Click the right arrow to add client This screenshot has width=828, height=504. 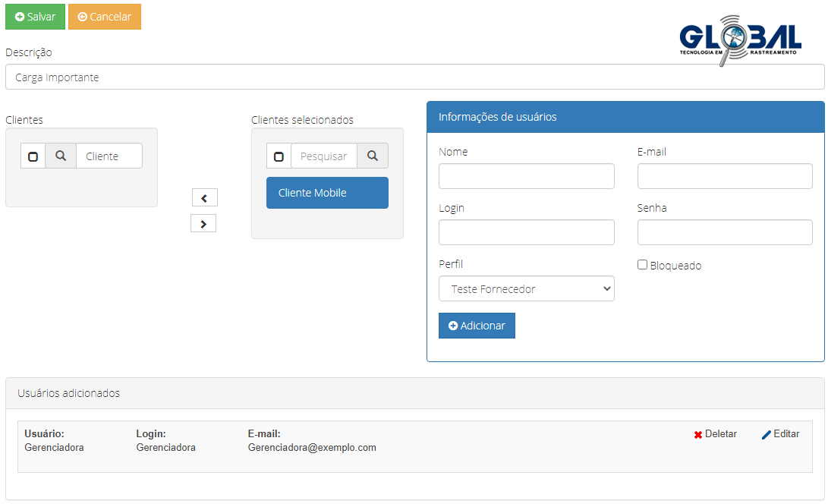[203, 224]
